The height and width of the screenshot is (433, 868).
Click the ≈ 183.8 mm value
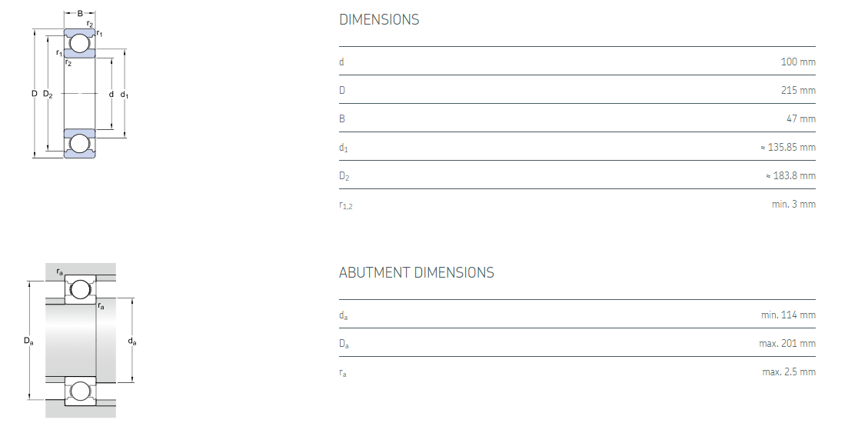tap(790, 175)
